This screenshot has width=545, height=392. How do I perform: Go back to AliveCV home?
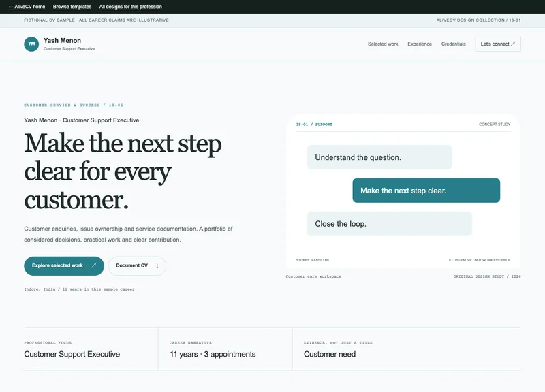pyautogui.click(x=27, y=7)
